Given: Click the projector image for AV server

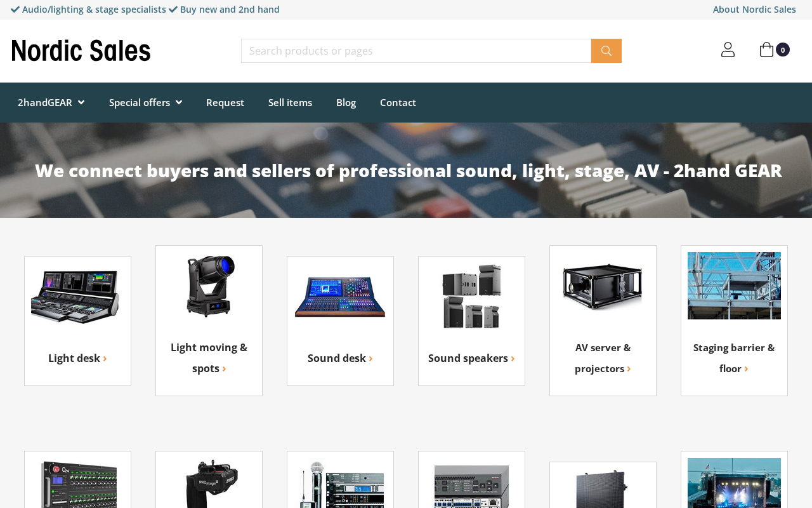Looking at the screenshot, I should click(603, 286).
